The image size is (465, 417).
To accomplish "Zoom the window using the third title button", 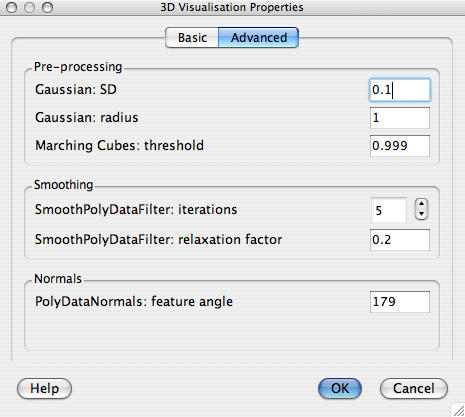I will click(47, 7).
